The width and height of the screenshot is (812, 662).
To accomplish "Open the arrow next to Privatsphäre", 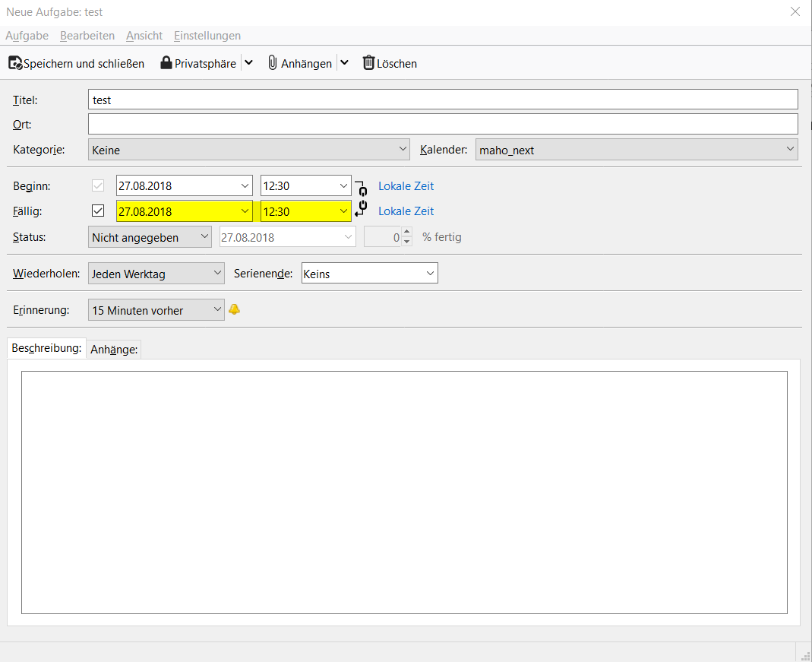I will point(248,63).
